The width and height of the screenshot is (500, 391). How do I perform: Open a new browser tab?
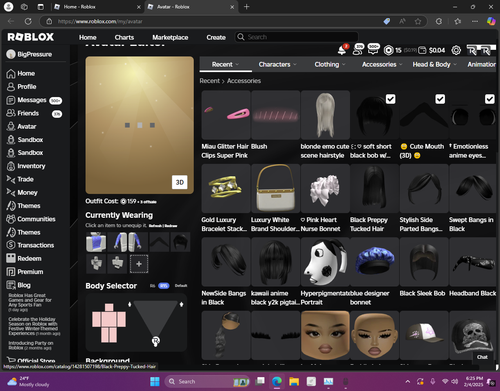tap(247, 7)
